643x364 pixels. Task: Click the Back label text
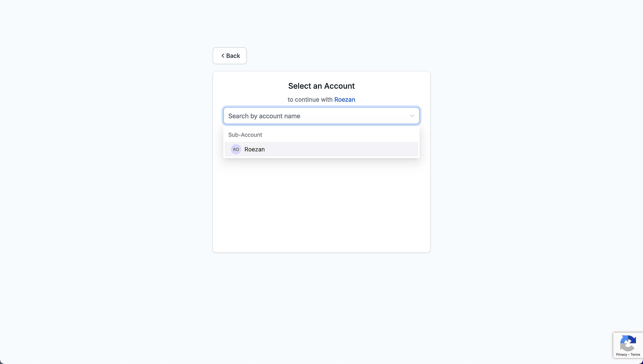click(233, 56)
